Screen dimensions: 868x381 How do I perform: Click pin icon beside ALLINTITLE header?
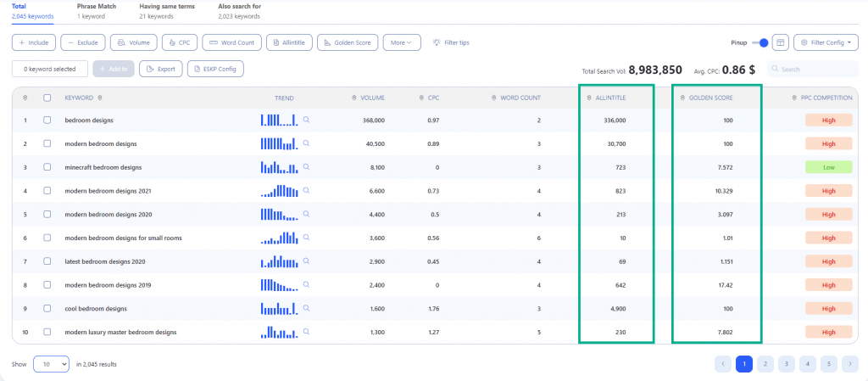coord(590,98)
